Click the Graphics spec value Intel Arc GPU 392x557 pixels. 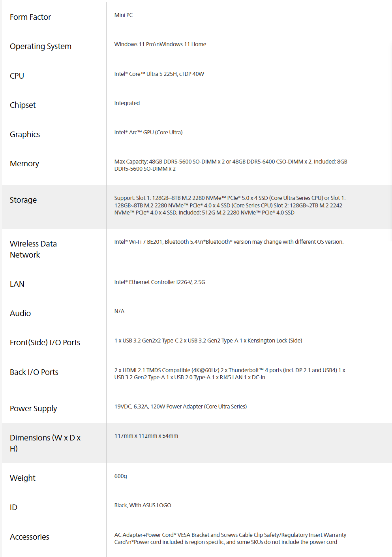coord(148,132)
